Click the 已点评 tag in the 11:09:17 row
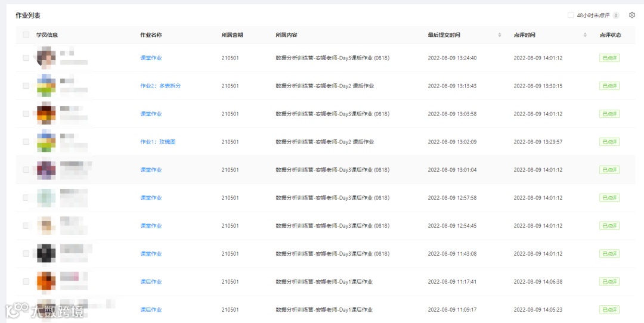644x323 pixels. 609,309
